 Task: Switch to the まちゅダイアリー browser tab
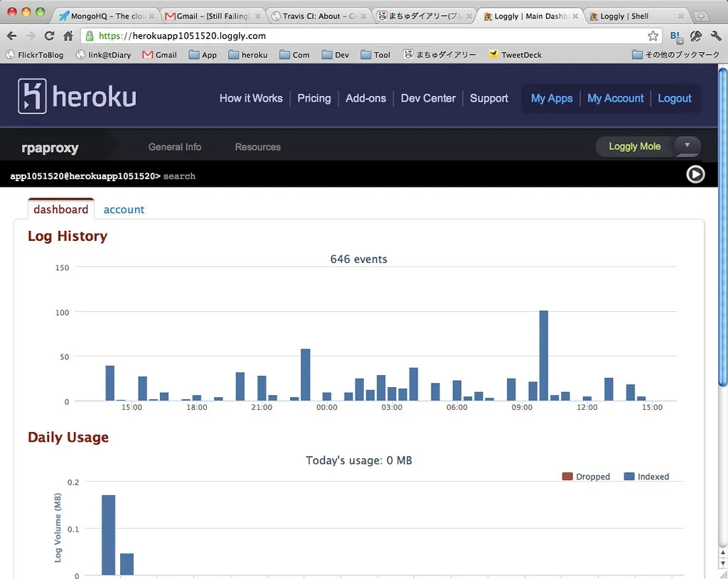(x=424, y=16)
